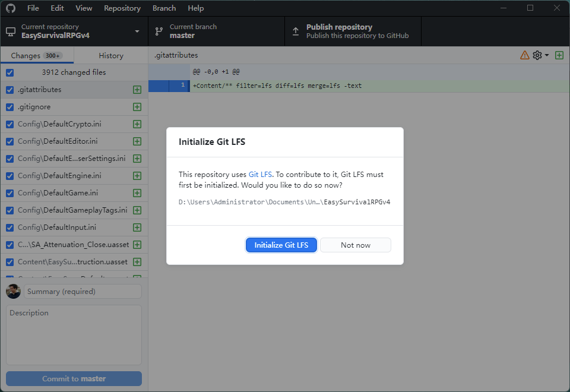Uncheck Config\DefaultGame.ini checkbox

(x=10, y=193)
